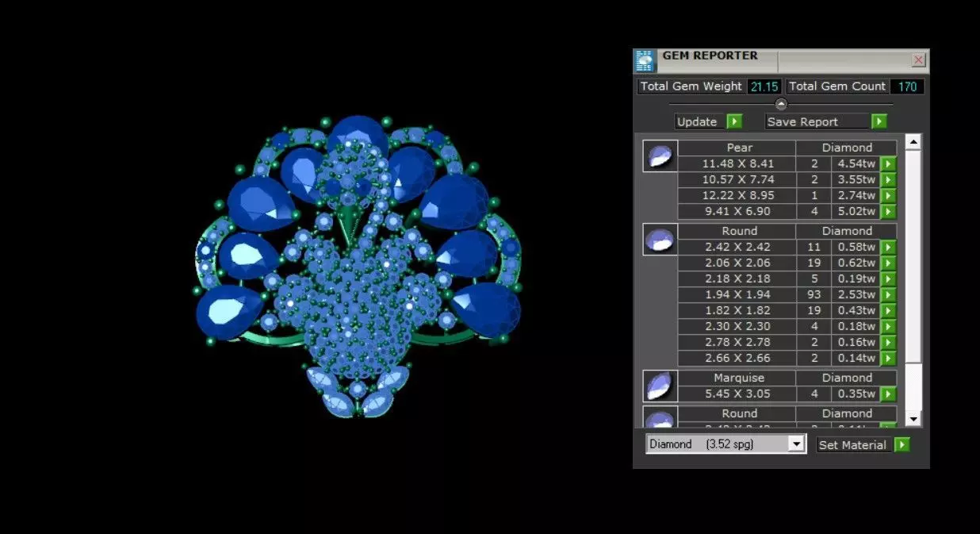Click the 11.48 X 8.41 size cell
The height and width of the screenshot is (534, 980).
pyautogui.click(x=739, y=163)
